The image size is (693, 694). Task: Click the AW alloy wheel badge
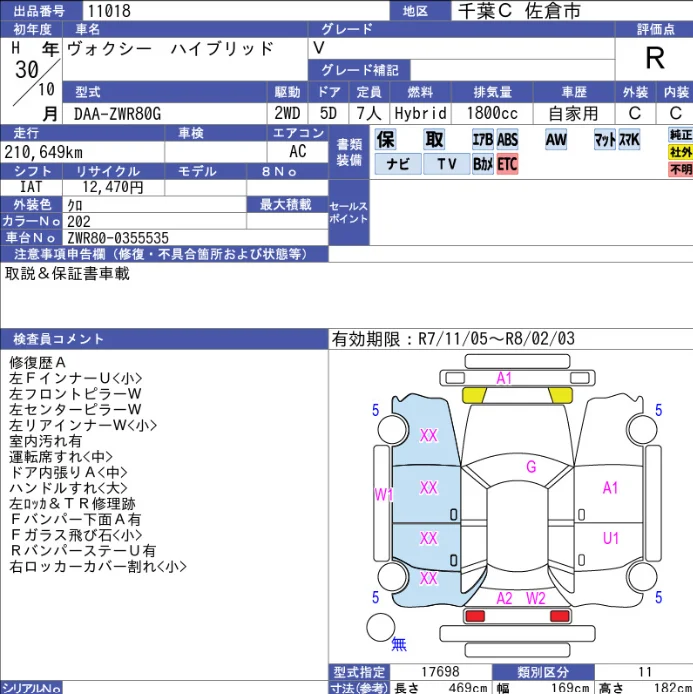coord(556,140)
